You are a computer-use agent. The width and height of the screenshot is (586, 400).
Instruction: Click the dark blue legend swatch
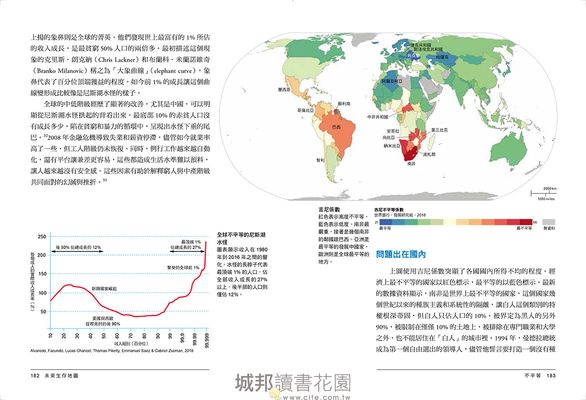click(386, 222)
